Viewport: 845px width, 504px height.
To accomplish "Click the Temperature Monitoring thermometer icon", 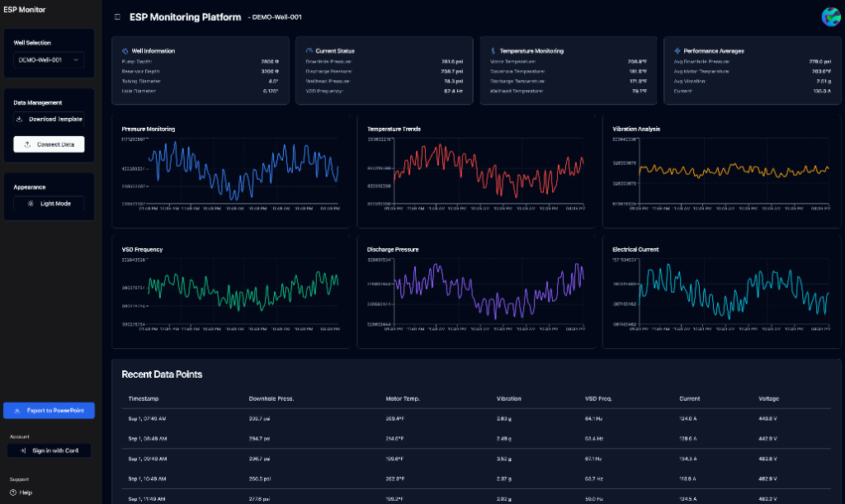I will pyautogui.click(x=493, y=51).
